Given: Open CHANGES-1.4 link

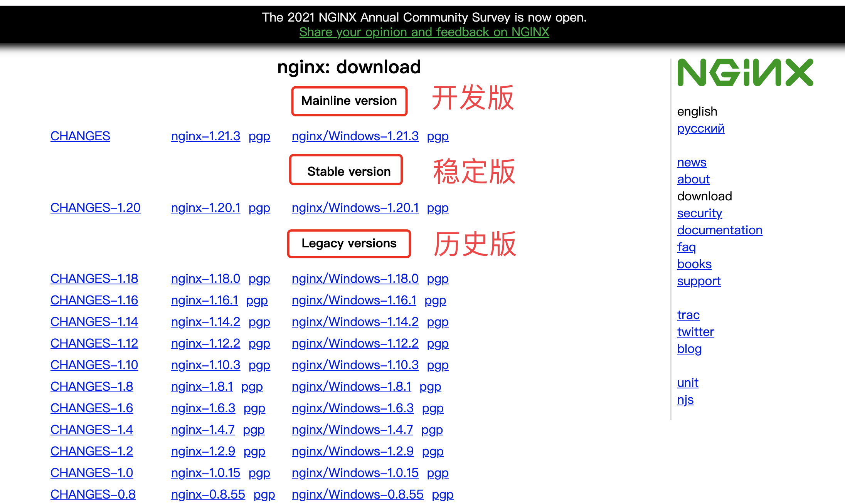Looking at the screenshot, I should 92,430.
